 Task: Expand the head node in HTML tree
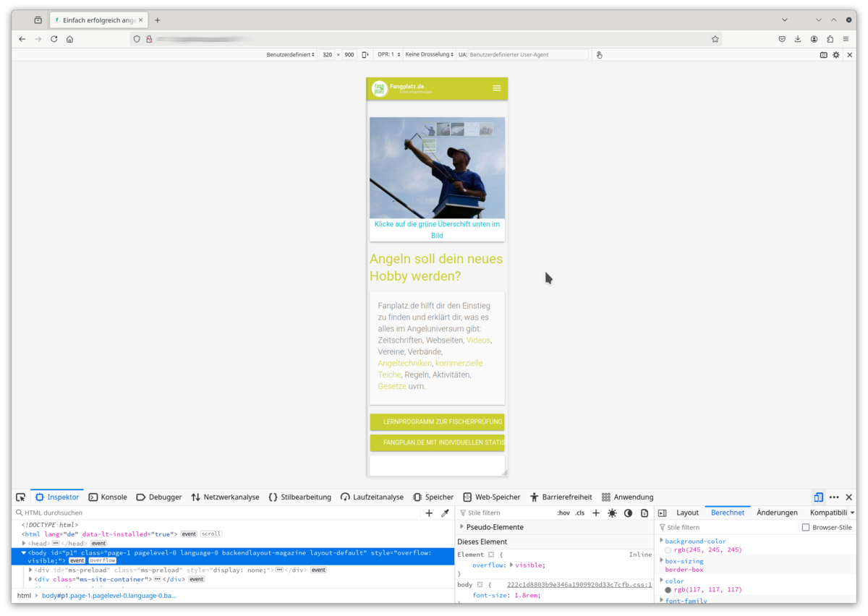[x=24, y=543]
